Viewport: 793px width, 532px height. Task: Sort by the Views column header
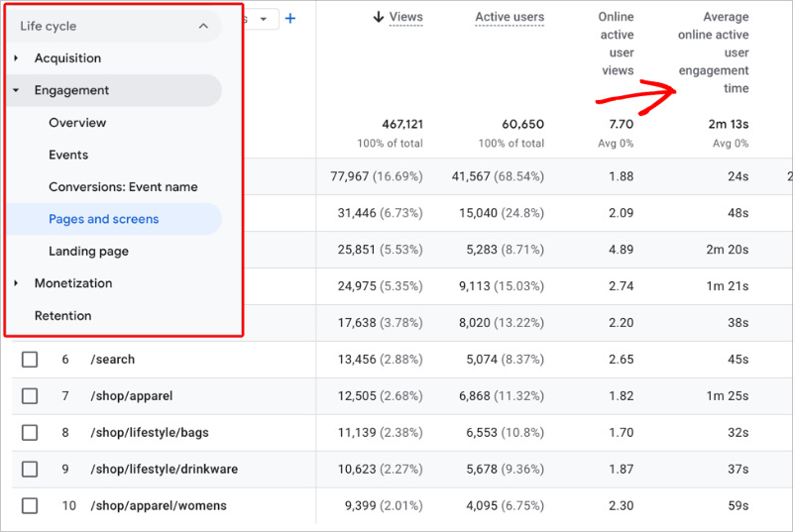tap(405, 17)
